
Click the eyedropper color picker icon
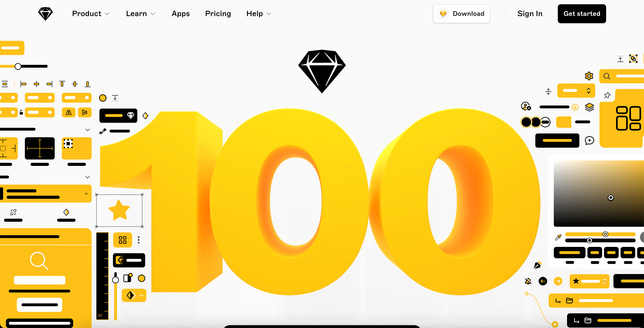[x=558, y=237]
